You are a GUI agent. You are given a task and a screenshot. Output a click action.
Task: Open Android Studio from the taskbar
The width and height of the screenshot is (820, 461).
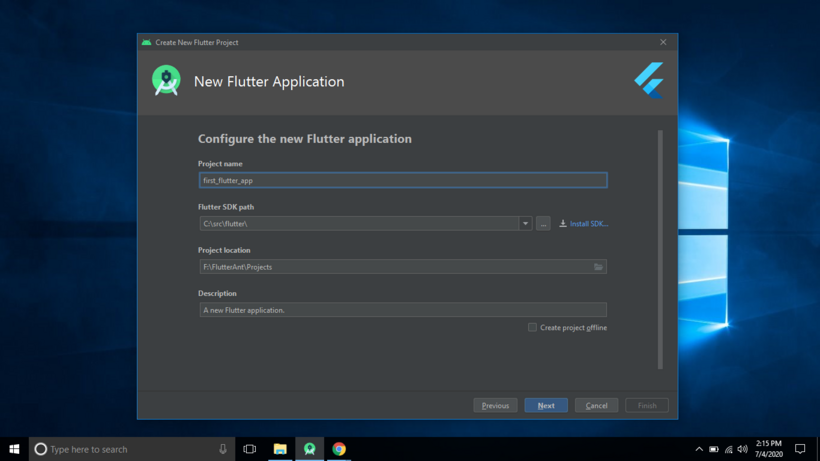coord(310,449)
